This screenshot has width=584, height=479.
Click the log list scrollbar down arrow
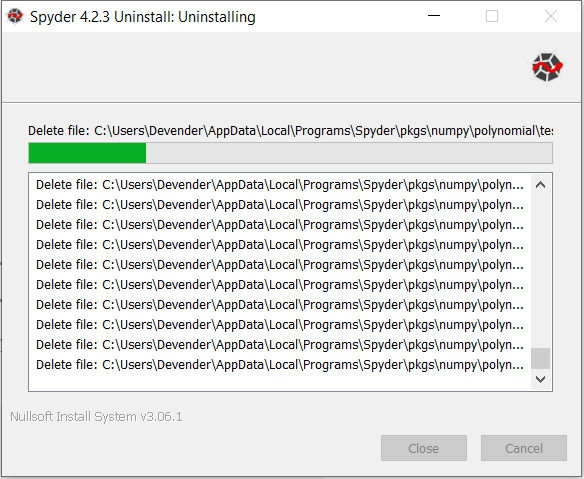pyautogui.click(x=540, y=379)
